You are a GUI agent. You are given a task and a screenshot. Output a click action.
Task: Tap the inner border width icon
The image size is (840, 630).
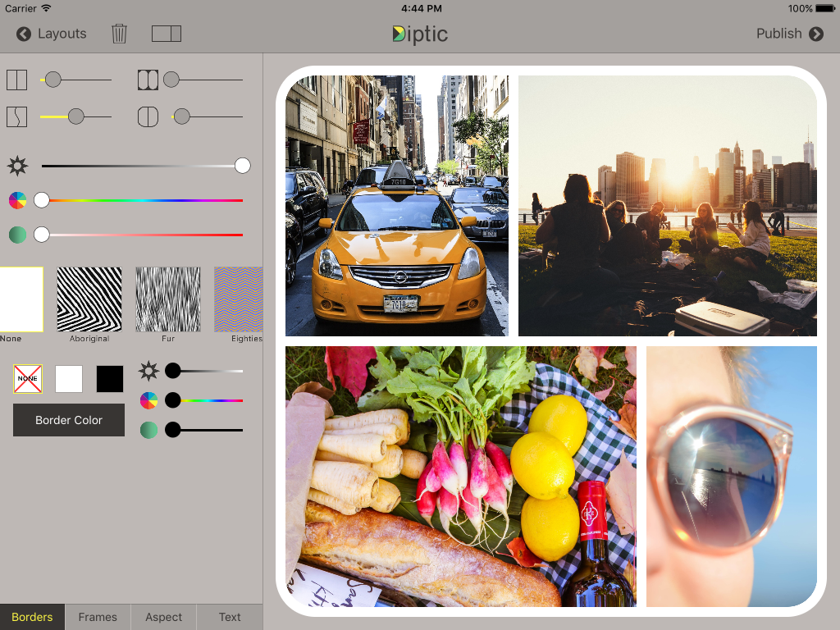(16, 80)
